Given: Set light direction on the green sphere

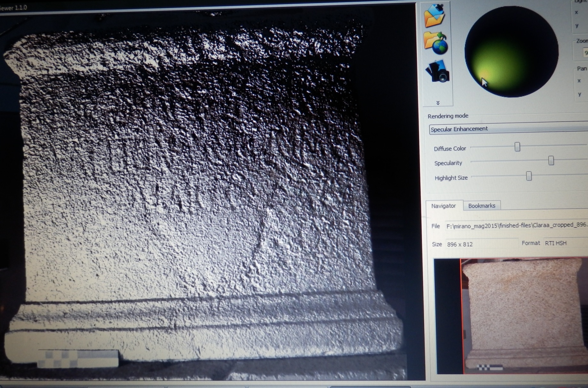Looking at the screenshot, I should [x=511, y=52].
